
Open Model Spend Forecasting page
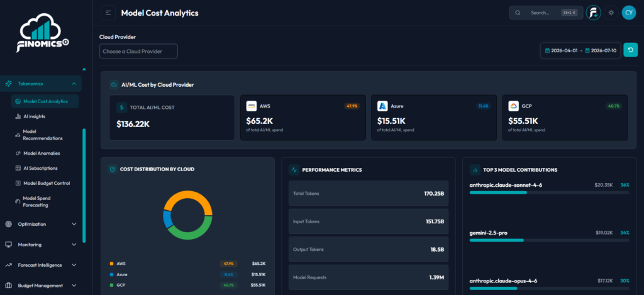pos(37,201)
